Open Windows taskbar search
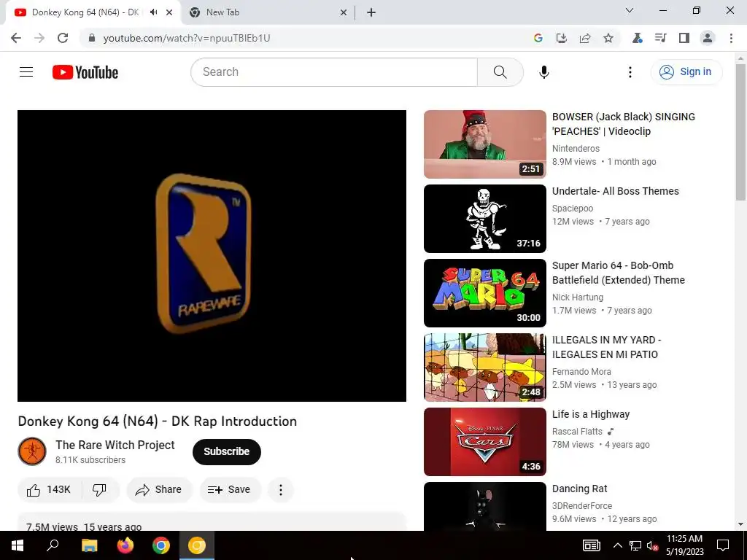The image size is (747, 560). (x=53, y=545)
